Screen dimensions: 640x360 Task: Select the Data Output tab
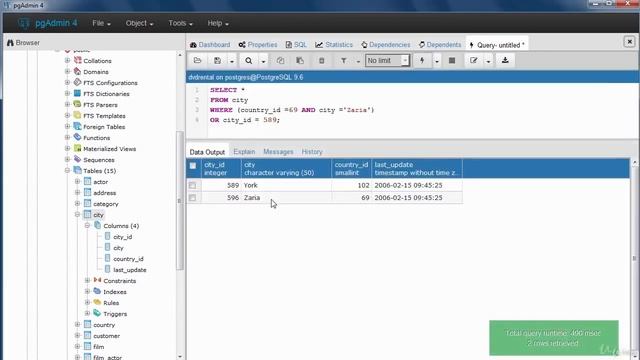coord(207,152)
